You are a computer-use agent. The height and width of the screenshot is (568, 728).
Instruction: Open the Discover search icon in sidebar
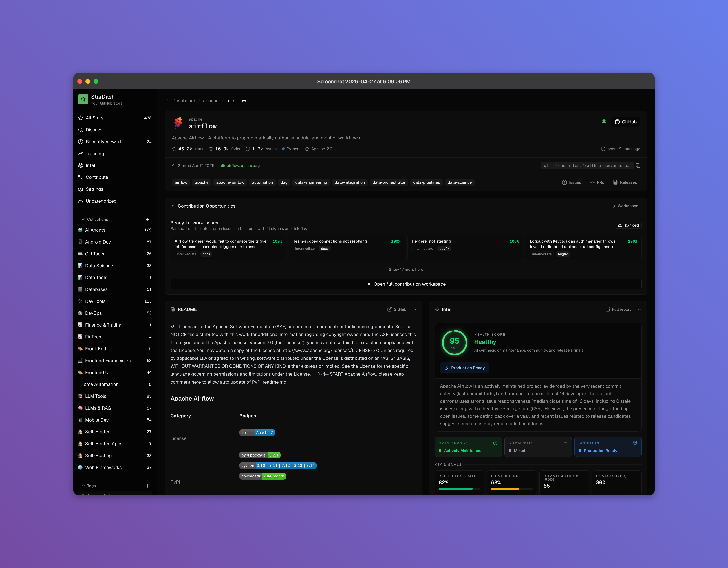click(x=81, y=130)
